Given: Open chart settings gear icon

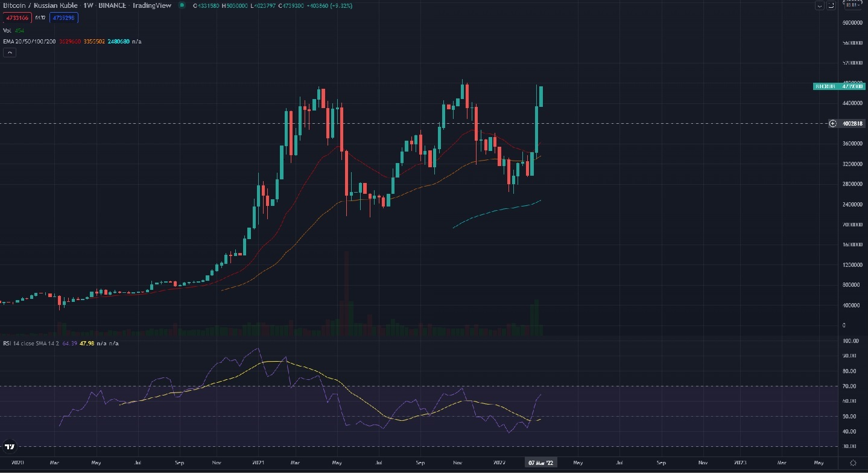Looking at the screenshot, I should point(853,463).
